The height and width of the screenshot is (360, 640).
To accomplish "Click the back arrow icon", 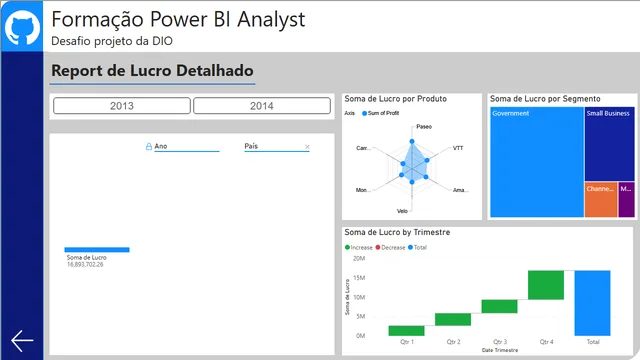I will pos(22,341).
